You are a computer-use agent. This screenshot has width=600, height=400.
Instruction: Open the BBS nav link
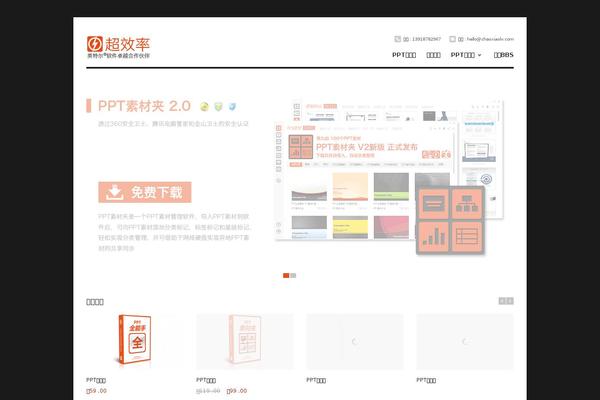504,55
